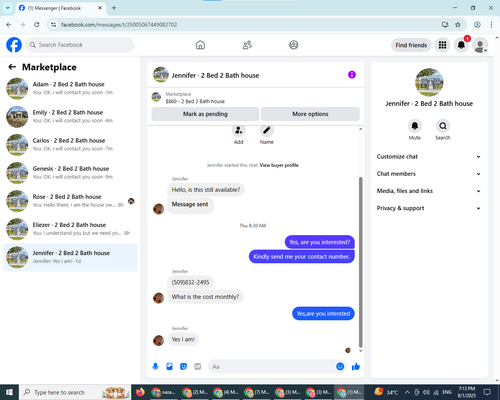Image resolution: width=500 pixels, height=400 pixels.
Task: Open Eliezer's conversation
Action: pyautogui.click(x=70, y=229)
